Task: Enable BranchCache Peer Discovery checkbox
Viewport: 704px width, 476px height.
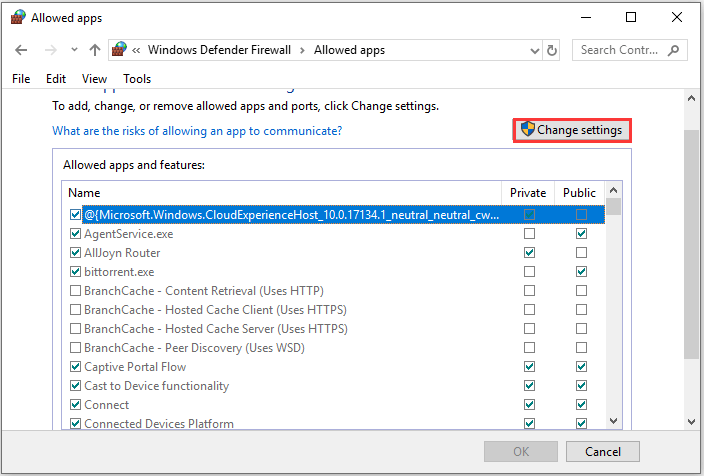Action: coord(75,348)
